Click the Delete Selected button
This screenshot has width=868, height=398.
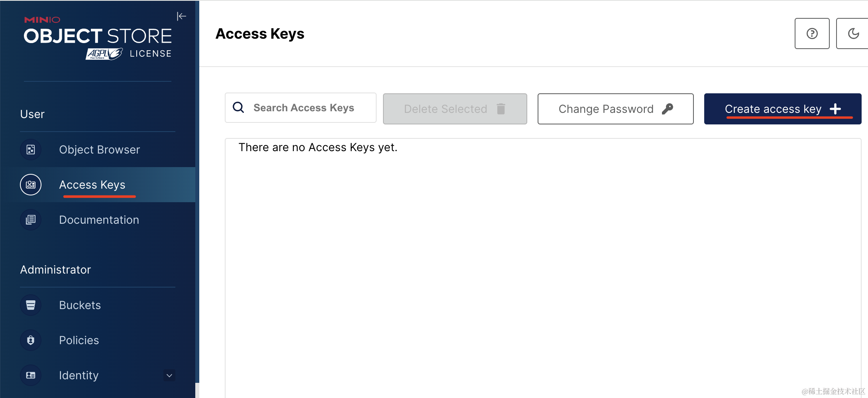click(455, 109)
